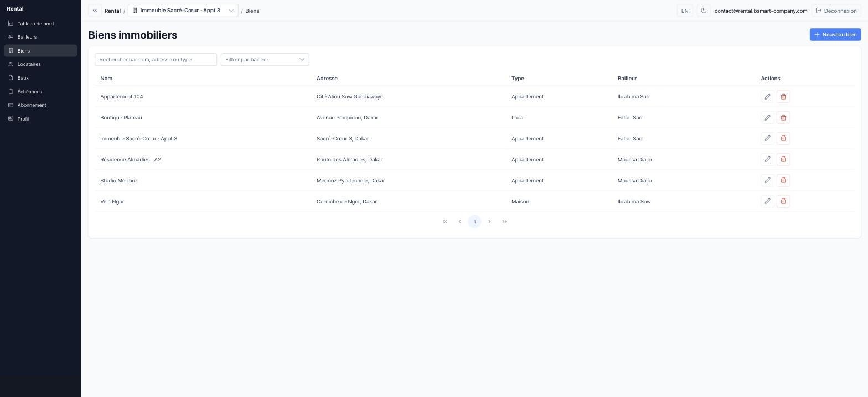Edit the Villa Ngor property
This screenshot has height=397, width=868.
[x=767, y=202]
